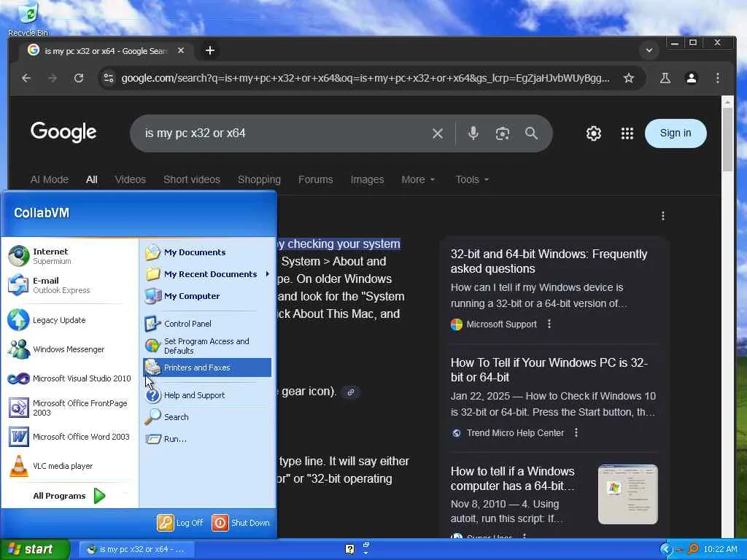Open 32-bit and 64-bit Windows FAQ result
This screenshot has height=560, width=747.
549,261
